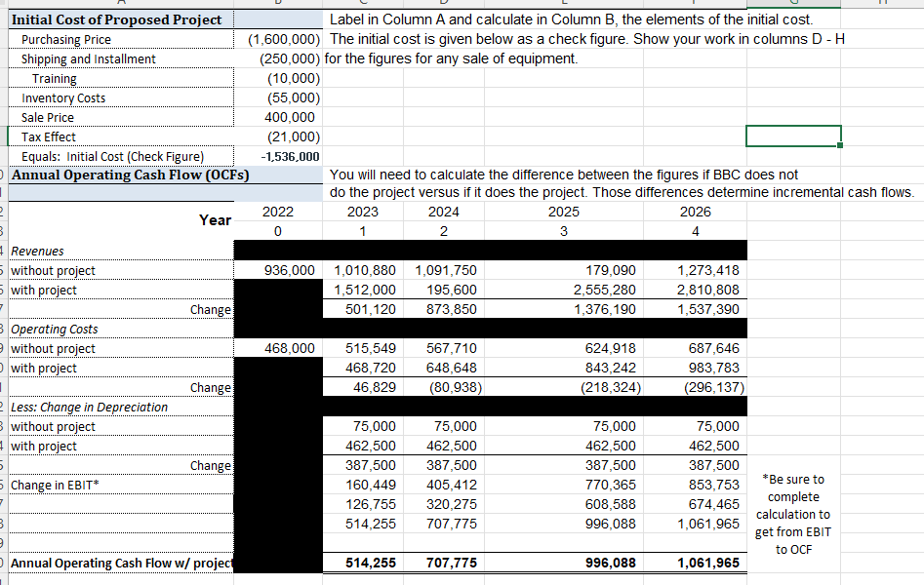
Task: Select the Purchasing Price label cell
Action: click(61, 39)
